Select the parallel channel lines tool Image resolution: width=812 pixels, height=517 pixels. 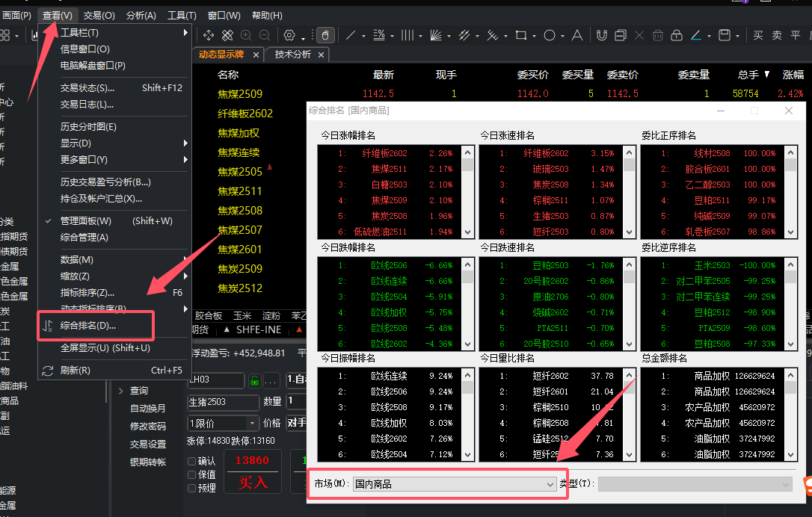pos(464,35)
